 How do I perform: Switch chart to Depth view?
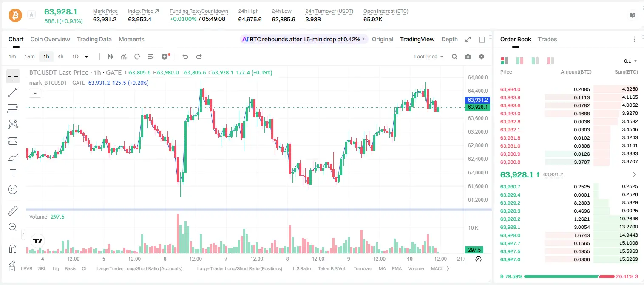449,39
